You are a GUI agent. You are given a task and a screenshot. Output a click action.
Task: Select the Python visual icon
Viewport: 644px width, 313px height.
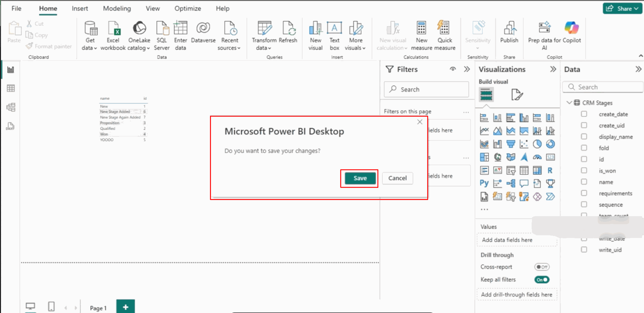pos(484,183)
